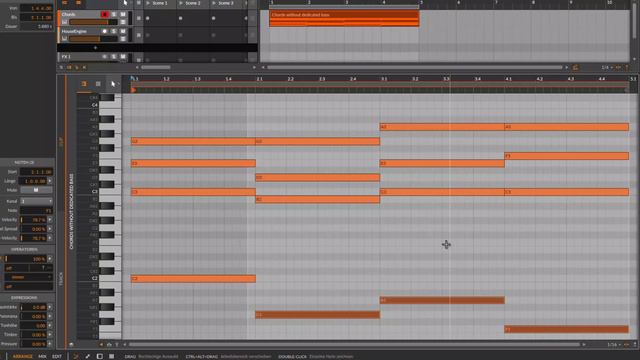The image size is (640, 360).
Task: Select the A3 note at bar 3
Action: (442, 127)
